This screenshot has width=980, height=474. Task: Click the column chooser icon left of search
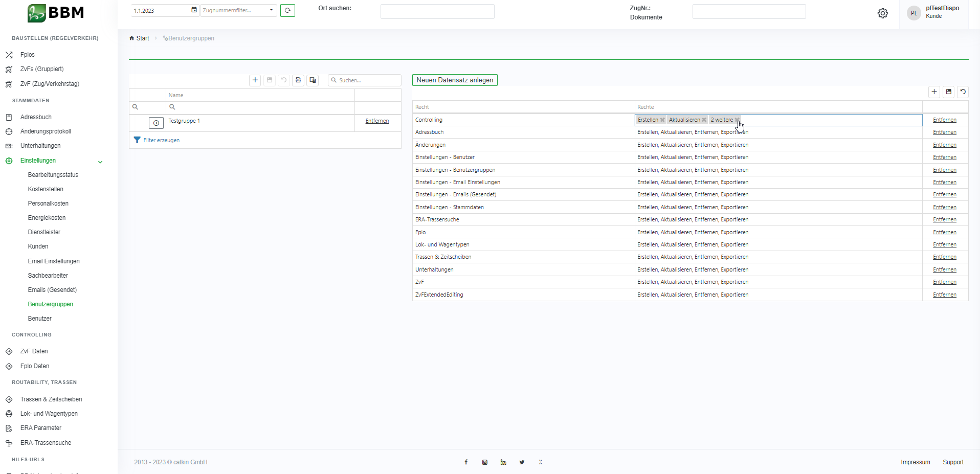(x=313, y=80)
